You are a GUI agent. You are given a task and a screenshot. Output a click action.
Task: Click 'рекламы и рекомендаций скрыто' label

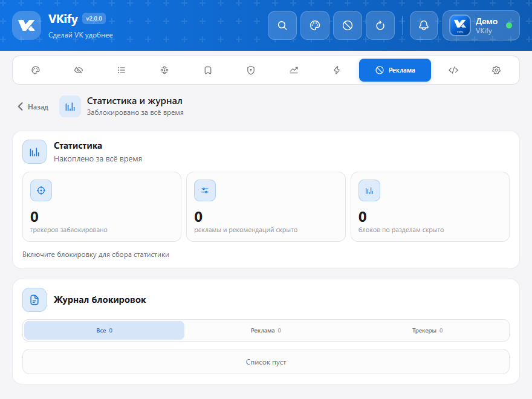click(x=245, y=230)
